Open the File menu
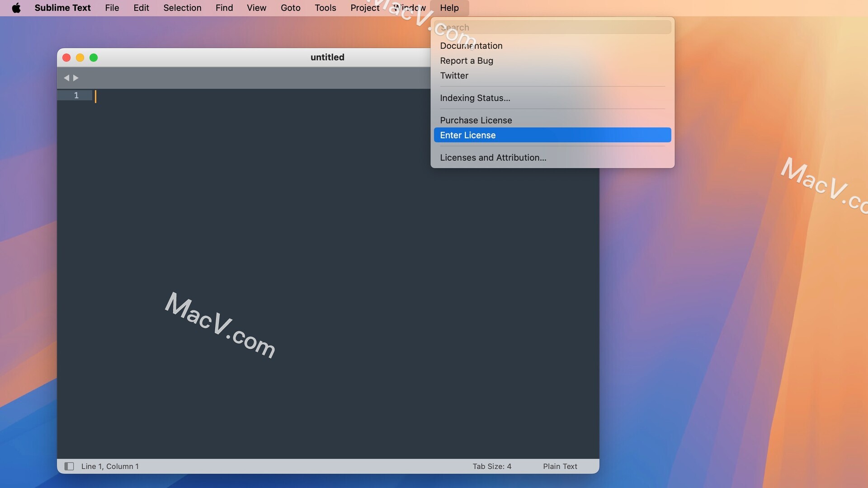The image size is (868, 488). 112,8
